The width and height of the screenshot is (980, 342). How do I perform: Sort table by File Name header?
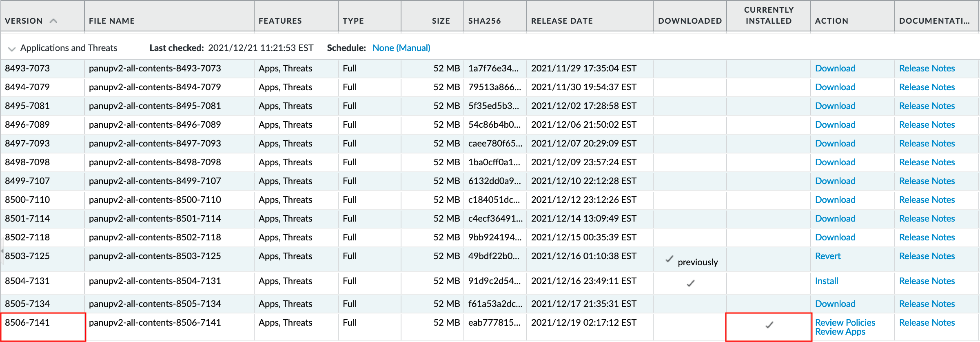pyautogui.click(x=112, y=21)
